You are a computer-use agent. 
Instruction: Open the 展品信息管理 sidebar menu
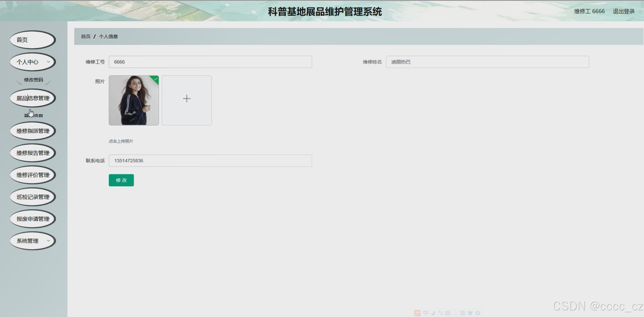[x=33, y=98]
